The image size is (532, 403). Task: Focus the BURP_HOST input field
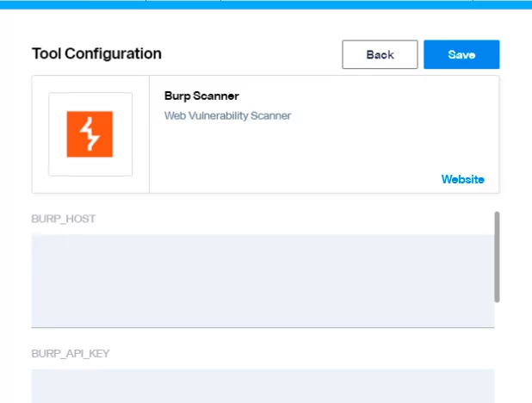[x=263, y=280]
